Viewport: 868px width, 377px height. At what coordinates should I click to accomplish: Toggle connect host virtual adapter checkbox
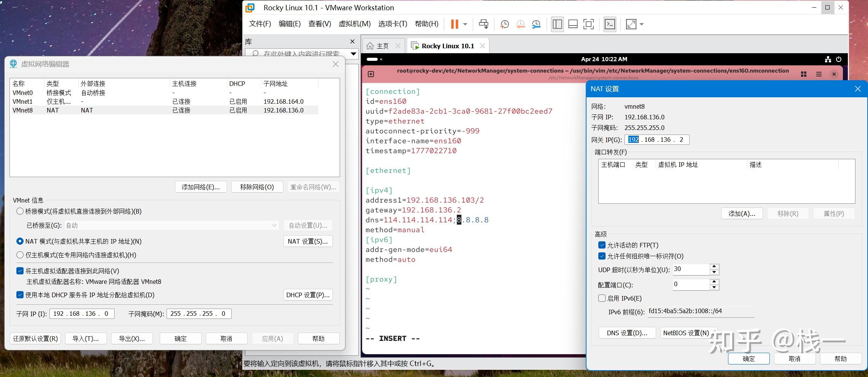pyautogui.click(x=20, y=271)
